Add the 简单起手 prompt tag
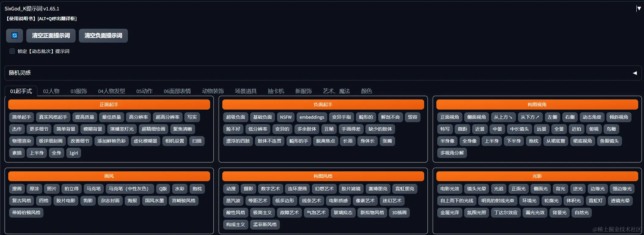644x235 pixels. click(x=21, y=117)
